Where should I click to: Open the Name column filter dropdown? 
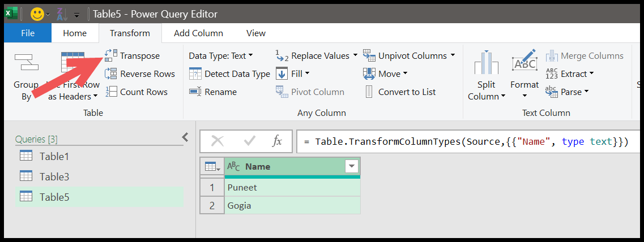click(352, 167)
